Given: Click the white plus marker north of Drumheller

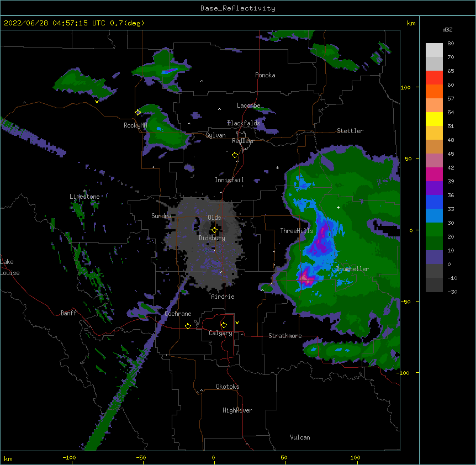Looking at the screenshot, I should (338, 207).
